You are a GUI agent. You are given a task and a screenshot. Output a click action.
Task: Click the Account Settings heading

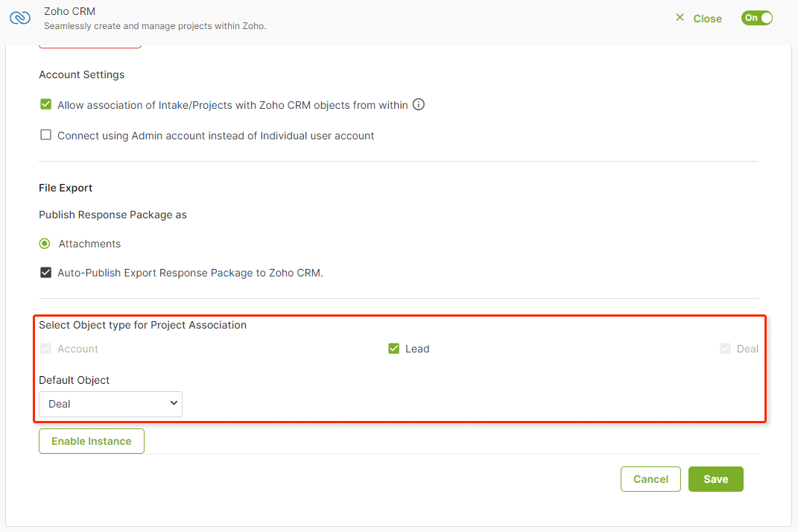point(81,75)
